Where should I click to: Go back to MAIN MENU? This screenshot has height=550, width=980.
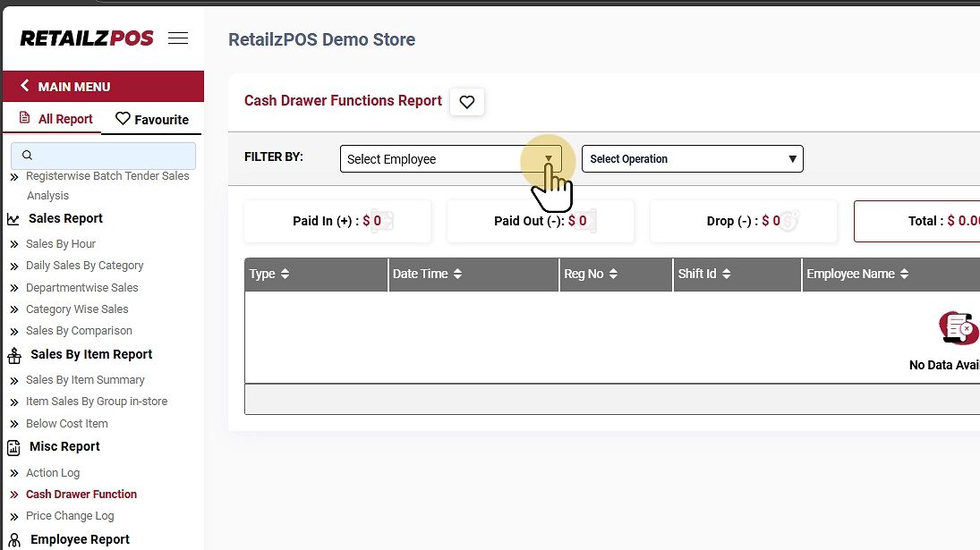[x=65, y=87]
